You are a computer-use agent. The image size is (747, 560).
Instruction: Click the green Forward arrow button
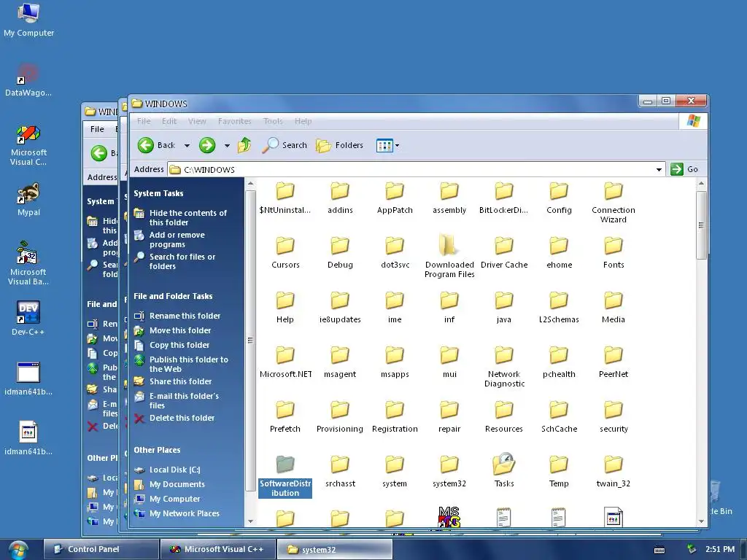coord(206,145)
